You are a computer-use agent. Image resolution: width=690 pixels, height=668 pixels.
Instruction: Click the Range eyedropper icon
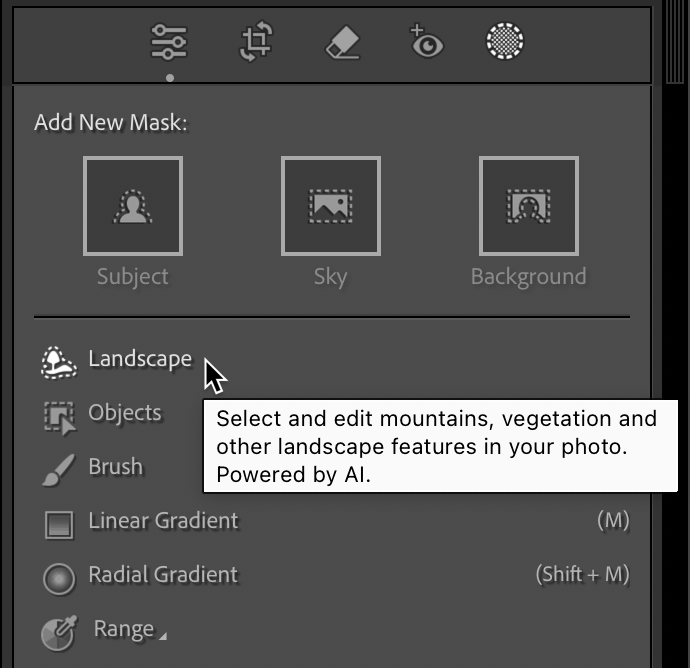59,633
